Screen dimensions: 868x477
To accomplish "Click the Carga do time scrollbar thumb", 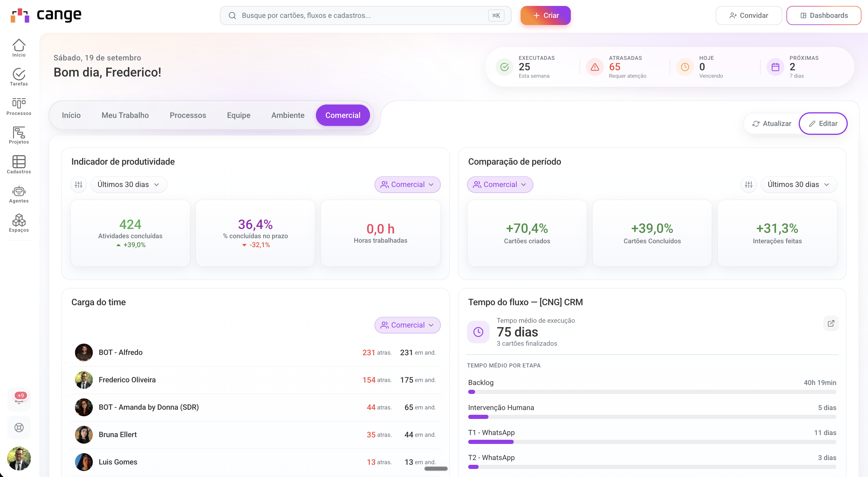I will [x=436, y=468].
